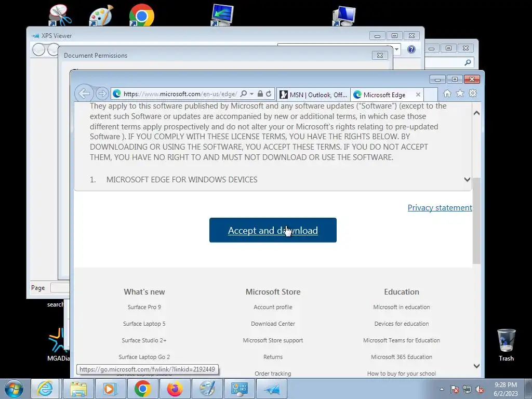Open the MGADiag desktop icon
Screen dimensions: 532x399
pyautogui.click(x=58, y=344)
